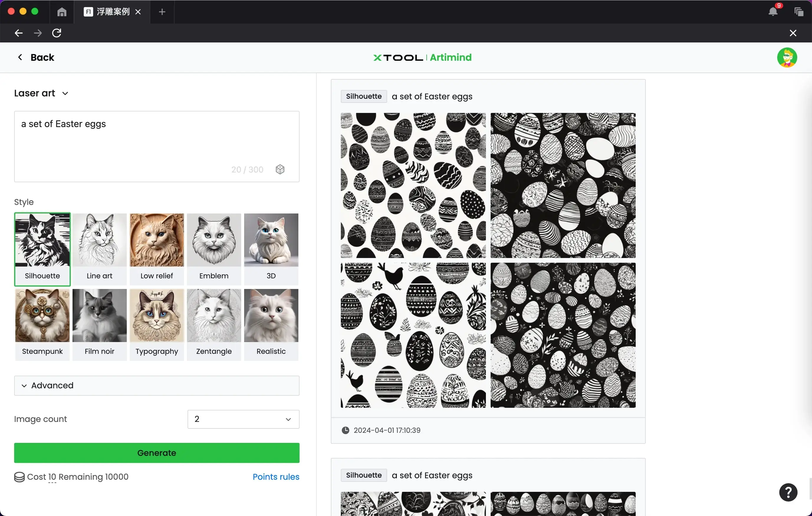
Task: Open the Image count dropdown
Action: click(243, 419)
